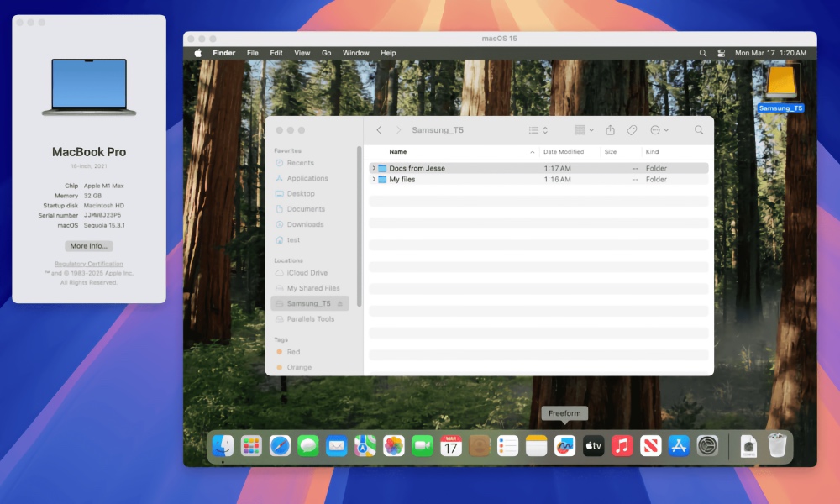840x504 pixels.
Task: Open the Go menu in menu bar
Action: click(x=326, y=53)
